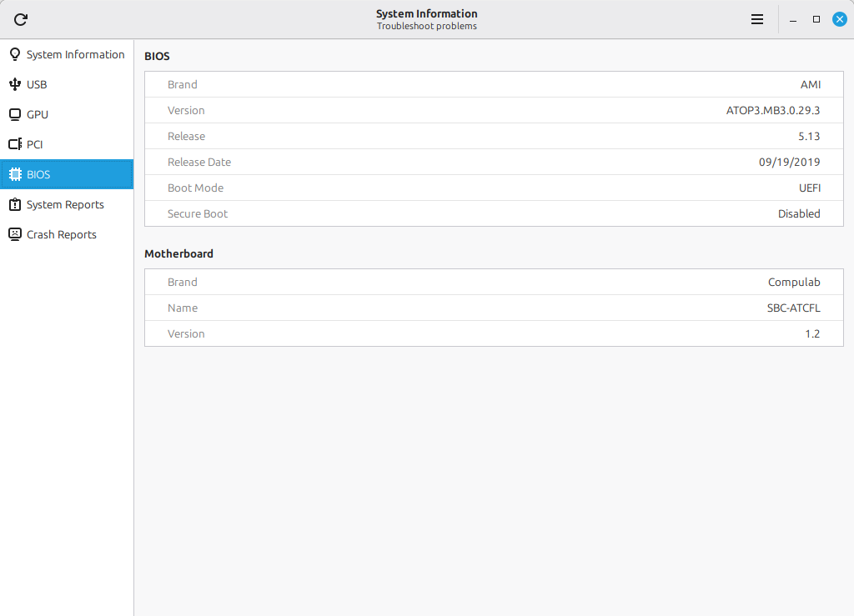Select the Motherboard Brand Compulab row
Viewport: 854px width, 616px height.
click(x=494, y=282)
